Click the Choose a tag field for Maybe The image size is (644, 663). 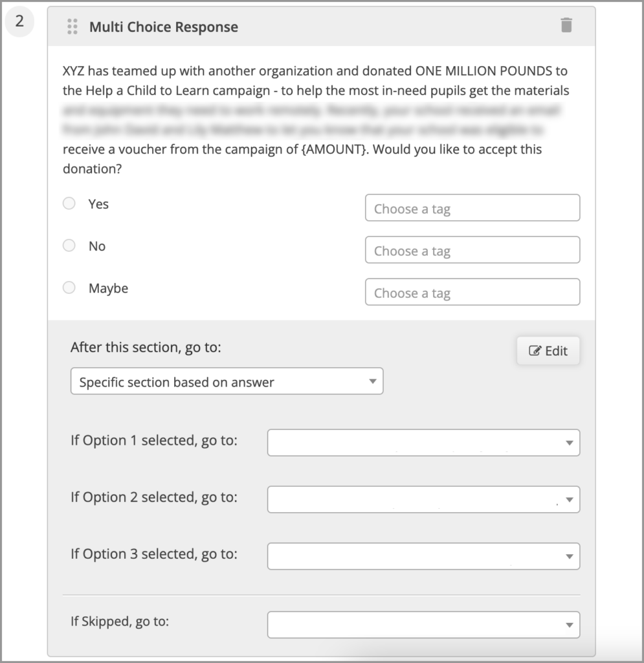click(472, 292)
